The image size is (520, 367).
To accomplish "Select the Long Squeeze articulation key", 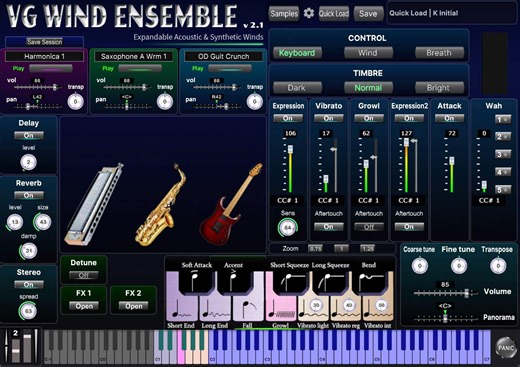I will click(x=330, y=282).
